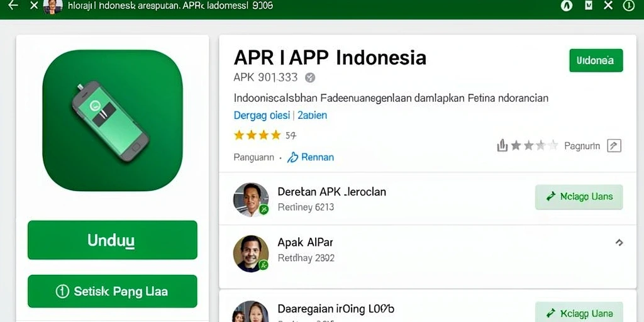Open avatar of Apak AlPar
This screenshot has width=644, height=322.
(251, 253)
